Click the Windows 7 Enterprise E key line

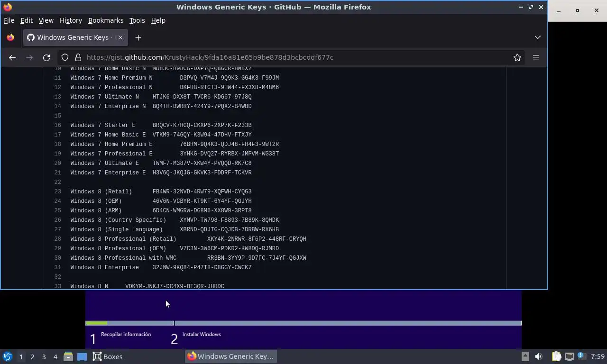pyautogui.click(x=161, y=173)
